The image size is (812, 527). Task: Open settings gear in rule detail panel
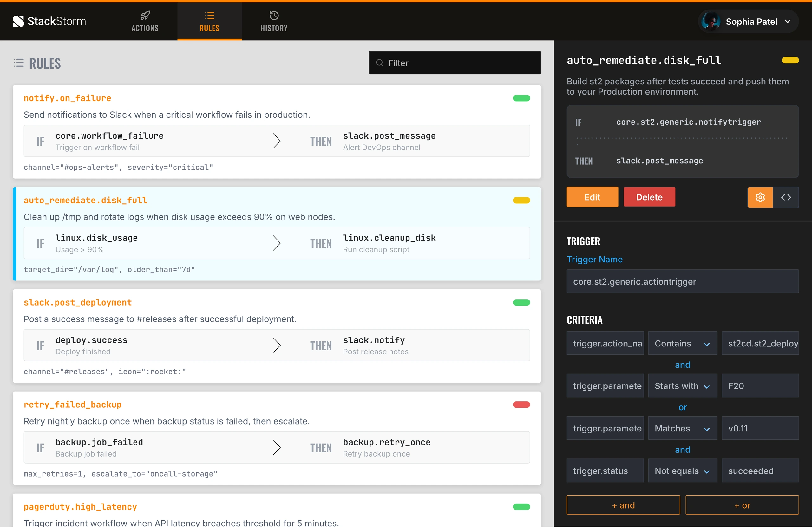coord(760,197)
